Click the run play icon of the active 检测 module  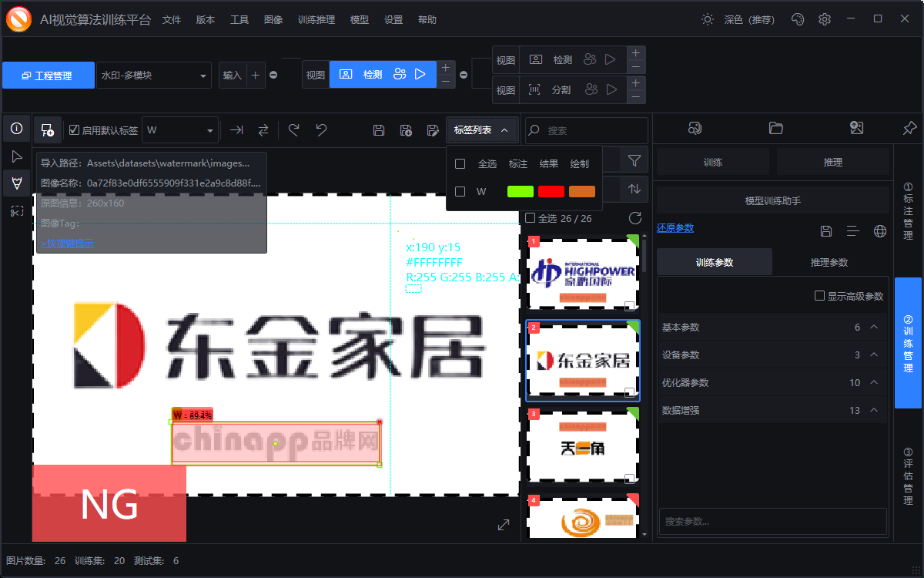(420, 74)
